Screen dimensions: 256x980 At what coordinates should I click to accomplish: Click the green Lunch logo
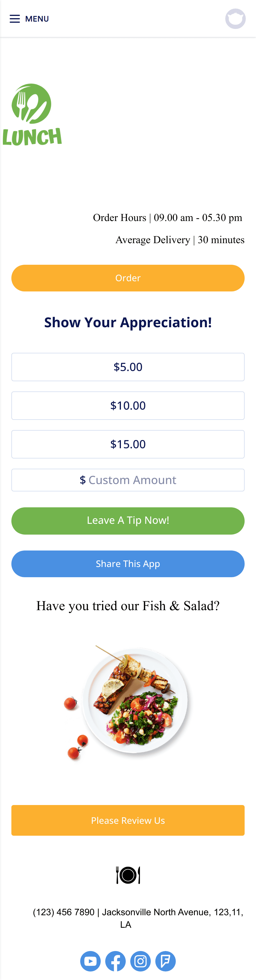click(32, 115)
